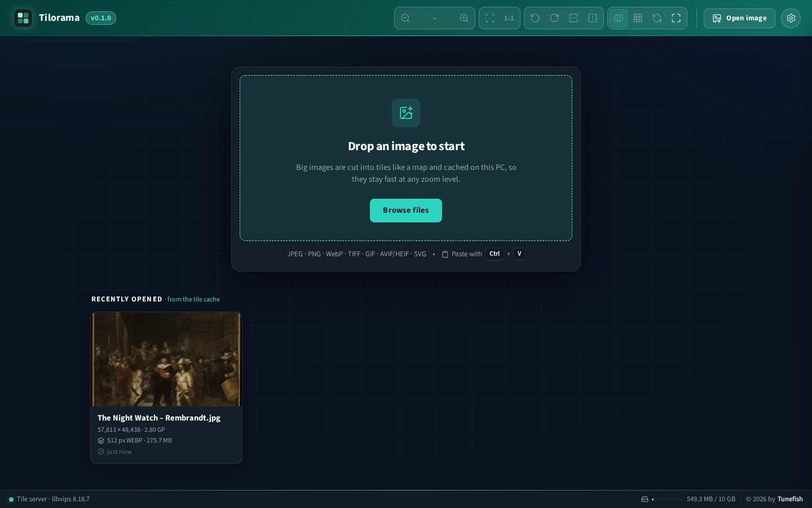Fit image to screen with the frame icon
This screenshot has width=812, height=508.
(490, 18)
